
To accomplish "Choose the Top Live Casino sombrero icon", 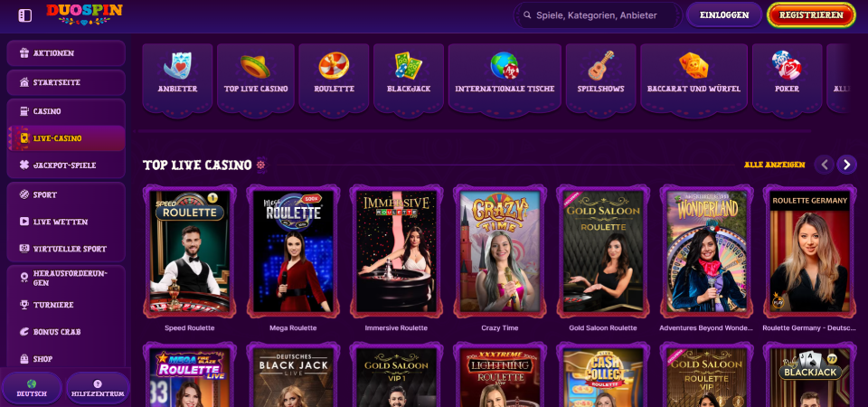I will click(255, 66).
